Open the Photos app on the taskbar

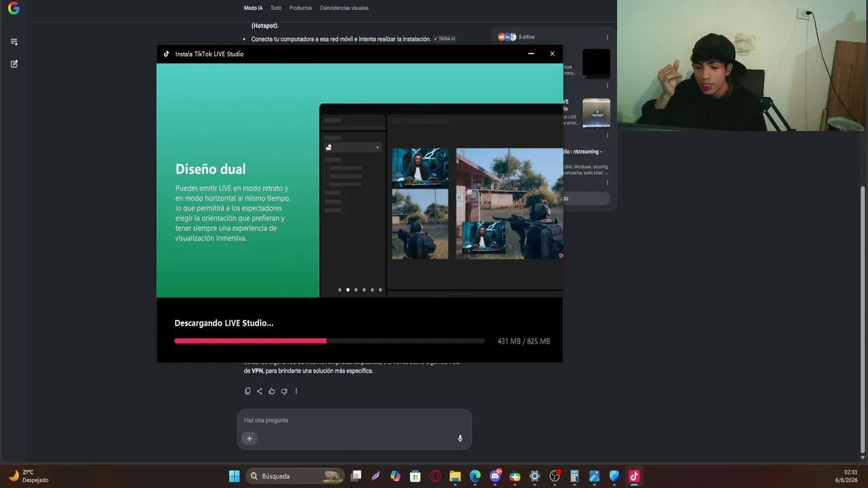594,476
